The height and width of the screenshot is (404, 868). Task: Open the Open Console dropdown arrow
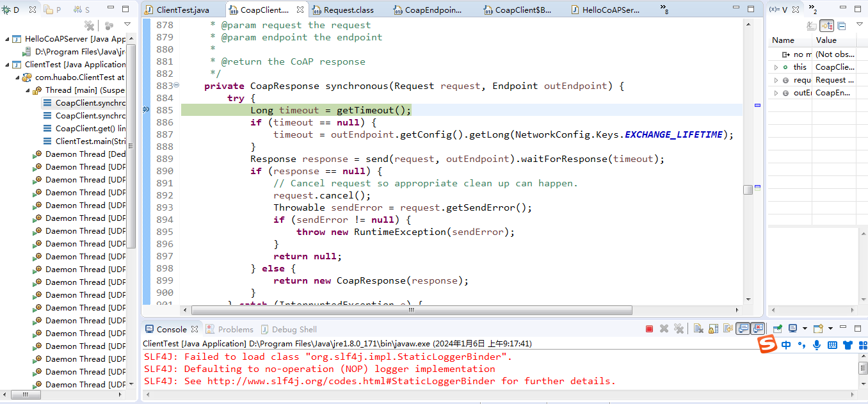point(830,329)
